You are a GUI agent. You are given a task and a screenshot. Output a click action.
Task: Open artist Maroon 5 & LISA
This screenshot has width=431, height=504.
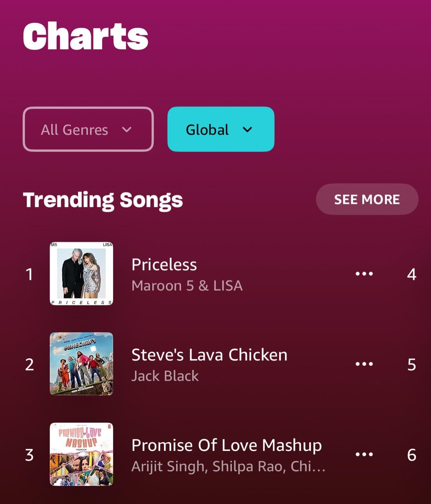coord(187,286)
